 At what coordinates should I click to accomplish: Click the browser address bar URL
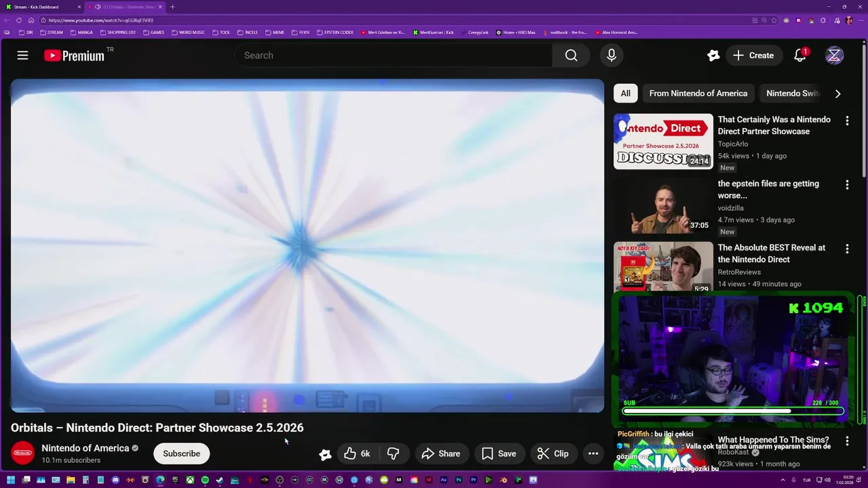click(101, 20)
